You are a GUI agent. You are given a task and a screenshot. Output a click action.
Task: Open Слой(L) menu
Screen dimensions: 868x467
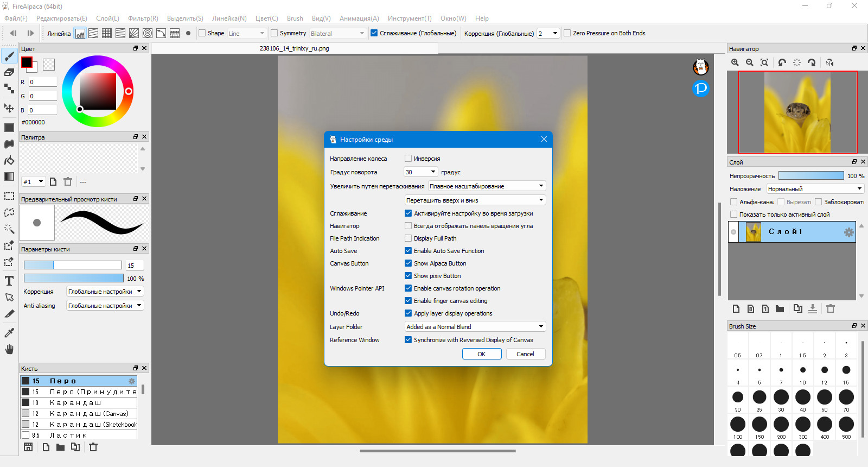click(x=107, y=18)
